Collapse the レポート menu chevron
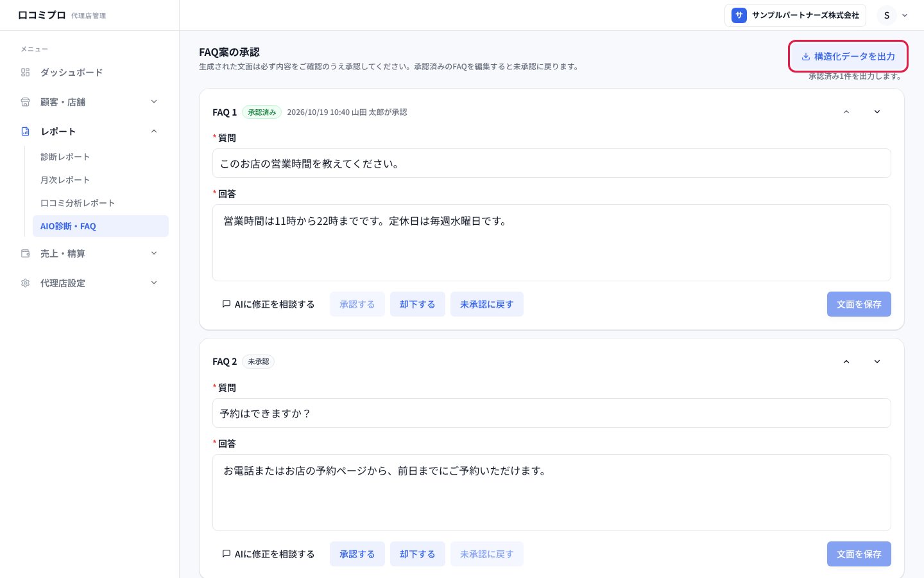The image size is (924, 578). [x=154, y=131]
